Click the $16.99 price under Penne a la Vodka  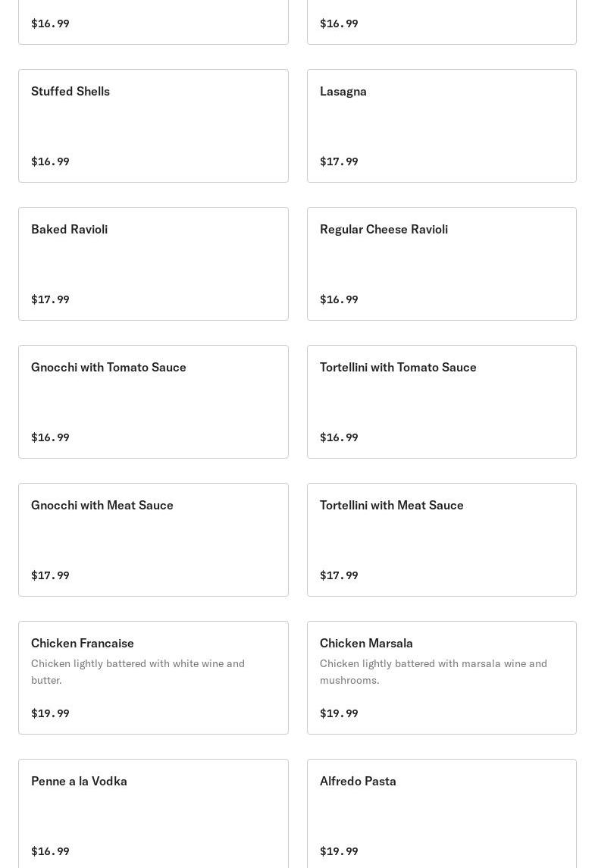tap(50, 851)
